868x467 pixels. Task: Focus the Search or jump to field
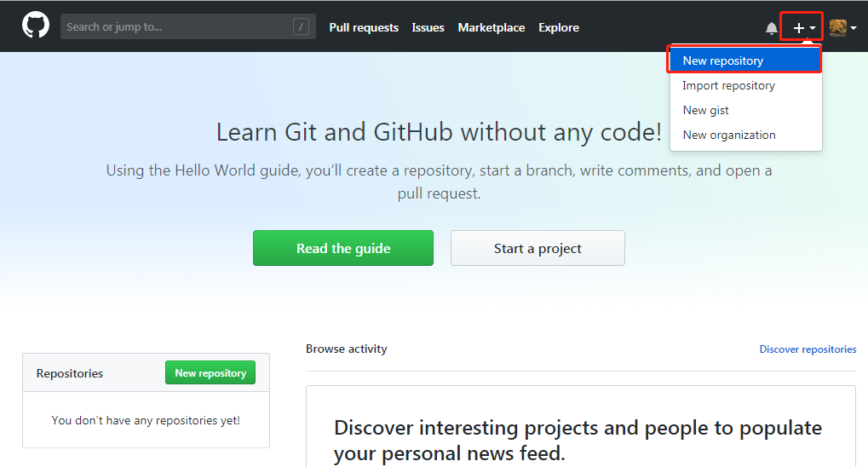[x=187, y=26]
